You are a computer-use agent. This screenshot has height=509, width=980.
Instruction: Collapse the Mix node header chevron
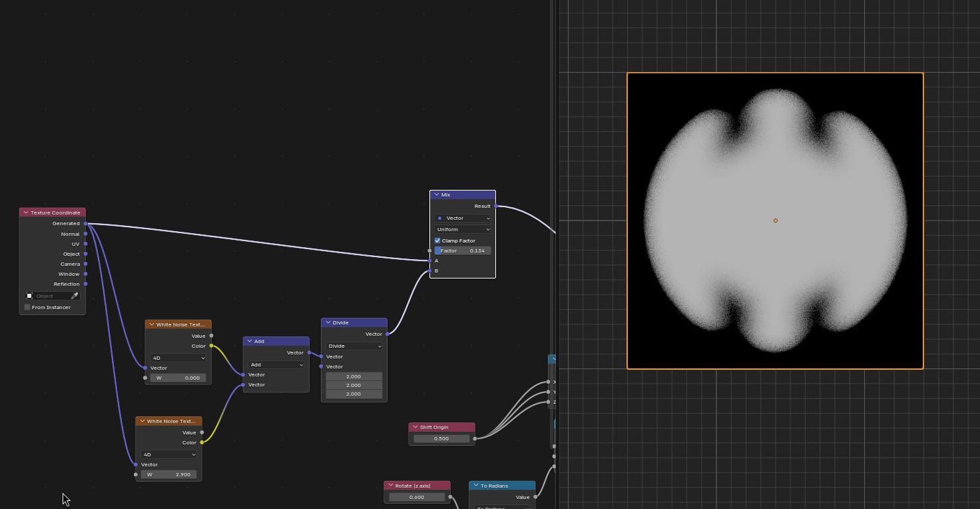tap(436, 195)
